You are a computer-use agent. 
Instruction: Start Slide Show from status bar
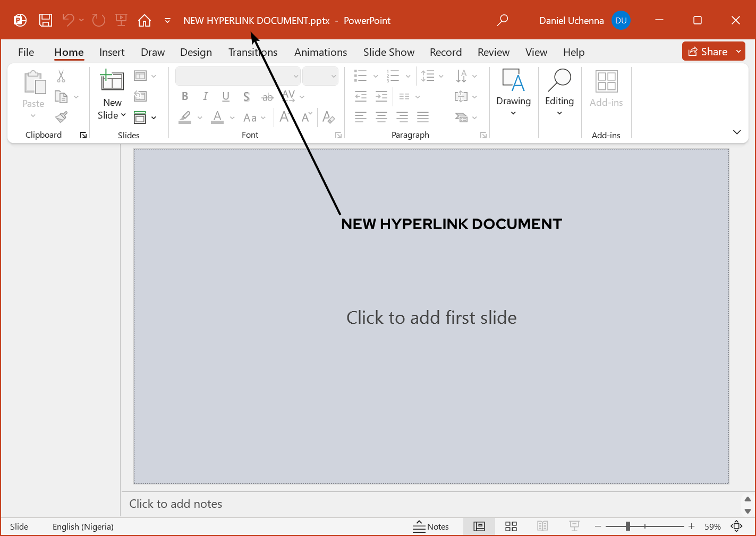(x=574, y=526)
